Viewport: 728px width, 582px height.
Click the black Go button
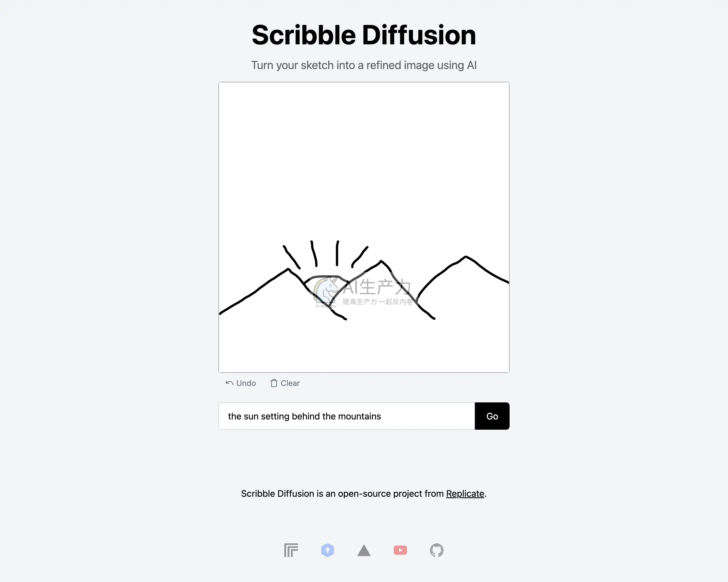(x=492, y=416)
